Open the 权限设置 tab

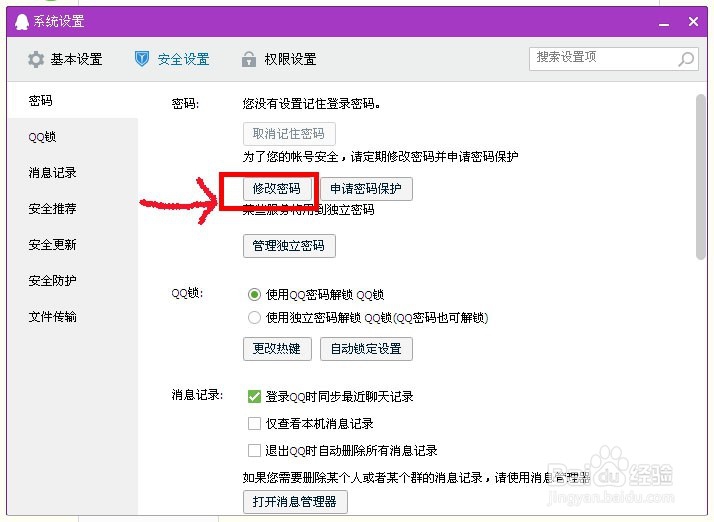(x=279, y=59)
